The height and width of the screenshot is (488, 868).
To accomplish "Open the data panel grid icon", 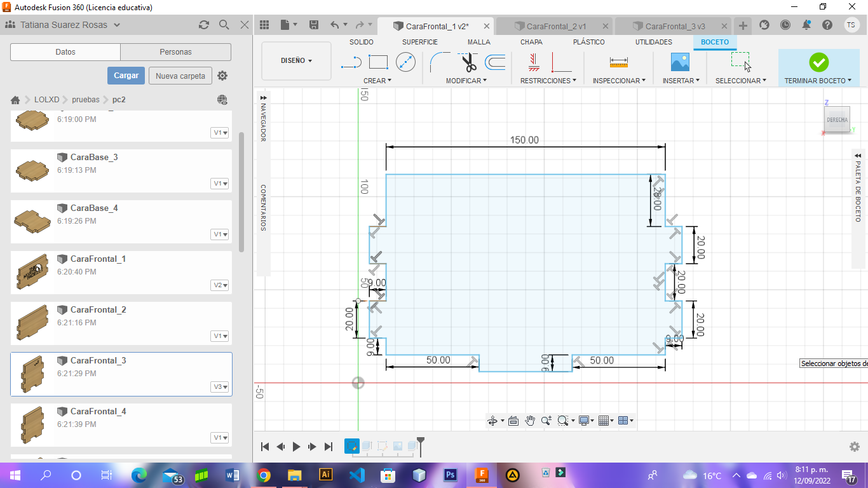I will (264, 25).
